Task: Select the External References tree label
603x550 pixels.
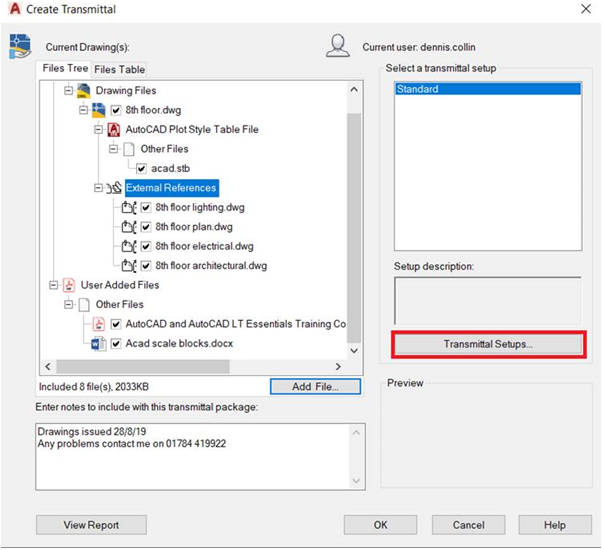Action: pos(172,188)
